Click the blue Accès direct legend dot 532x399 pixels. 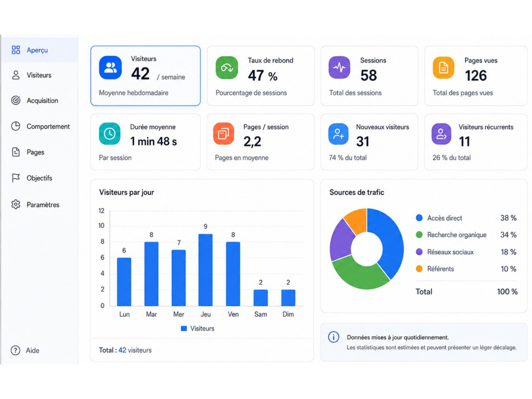(419, 218)
